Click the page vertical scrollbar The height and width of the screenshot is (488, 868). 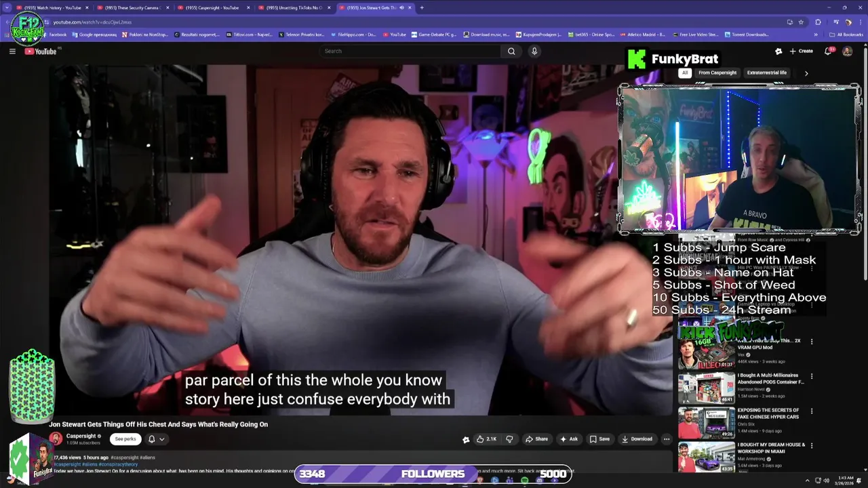[865, 163]
